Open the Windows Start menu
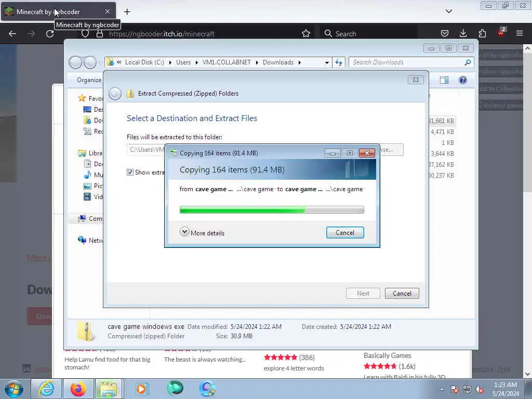532x399 pixels. pos(14,389)
